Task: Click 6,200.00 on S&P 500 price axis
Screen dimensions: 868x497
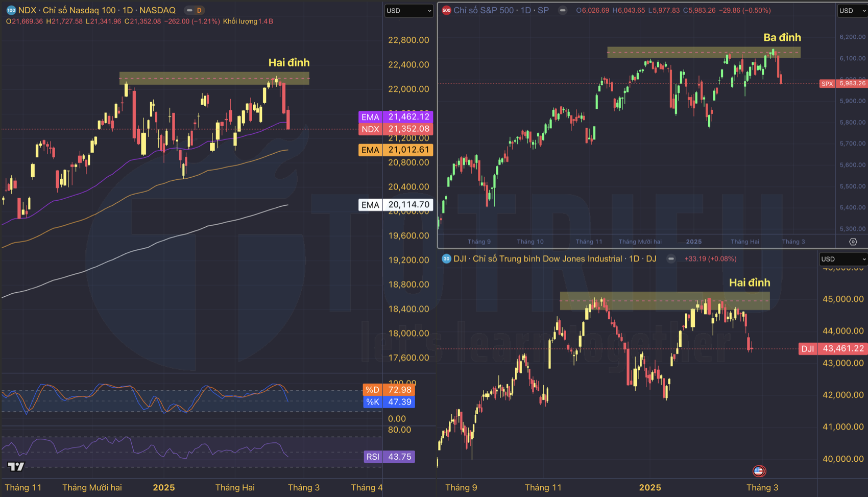Action: [x=853, y=37]
